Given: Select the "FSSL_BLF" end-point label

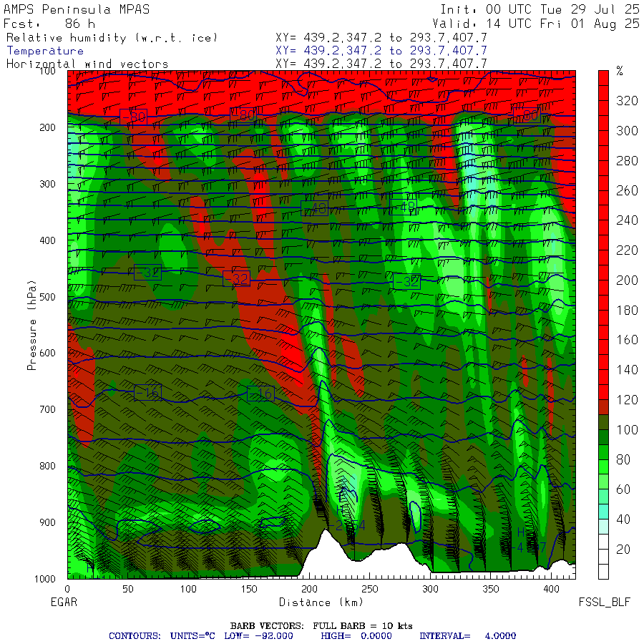Looking at the screenshot, I should tap(604, 602).
